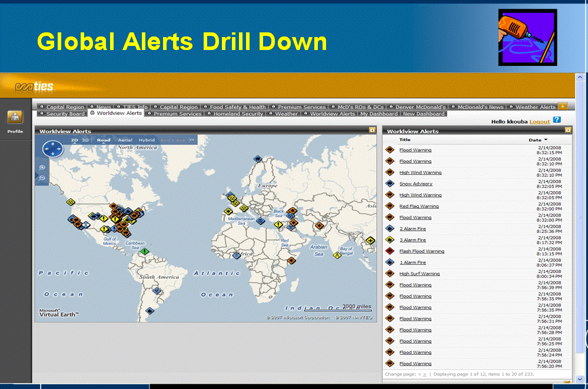Click the yellow marker in Pacific Northwest
The width and height of the screenshot is (588, 389).
71,202
